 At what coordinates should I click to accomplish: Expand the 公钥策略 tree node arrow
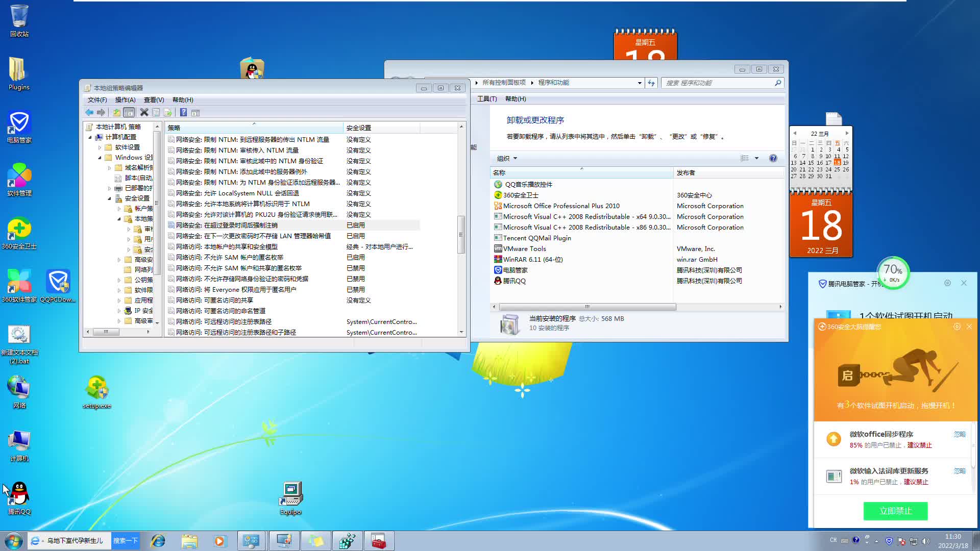pyautogui.click(x=119, y=280)
